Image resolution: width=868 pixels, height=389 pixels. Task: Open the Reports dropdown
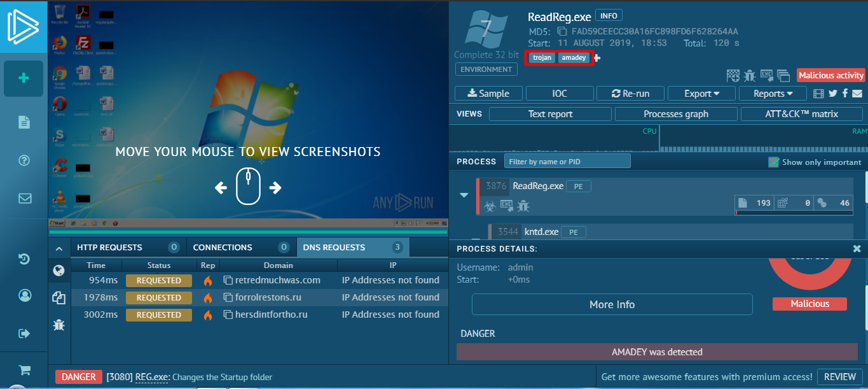click(x=773, y=94)
